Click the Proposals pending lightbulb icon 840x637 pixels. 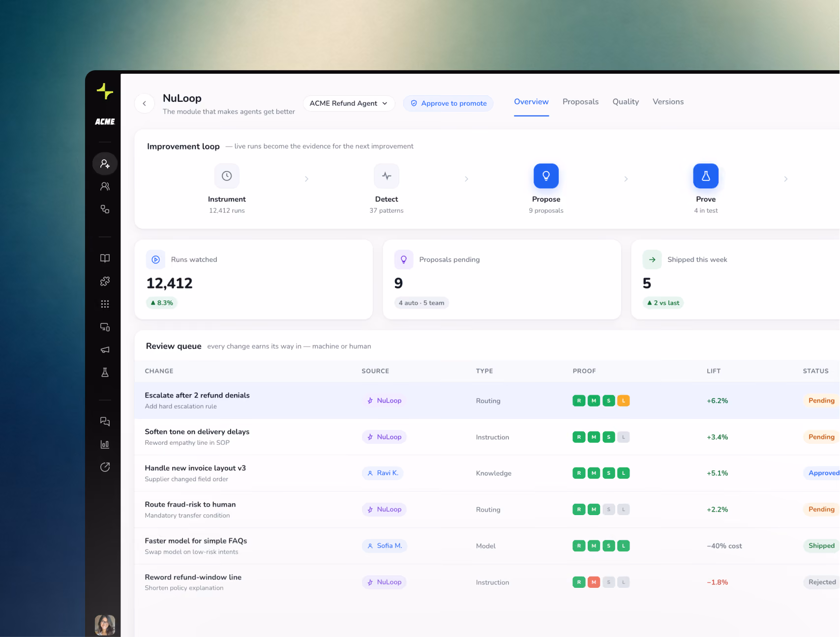(404, 260)
